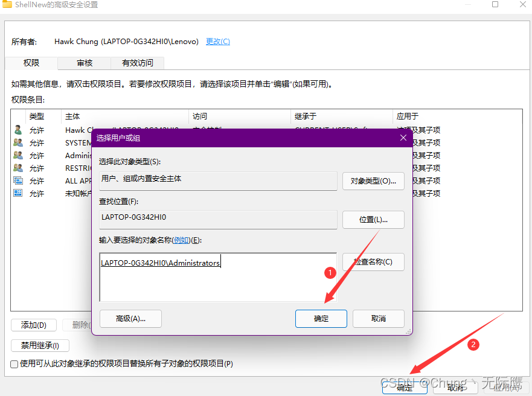This screenshot has height=396, width=532.
Task: Click the group icon beside the RESTRICTED entry
Action: pos(18,167)
